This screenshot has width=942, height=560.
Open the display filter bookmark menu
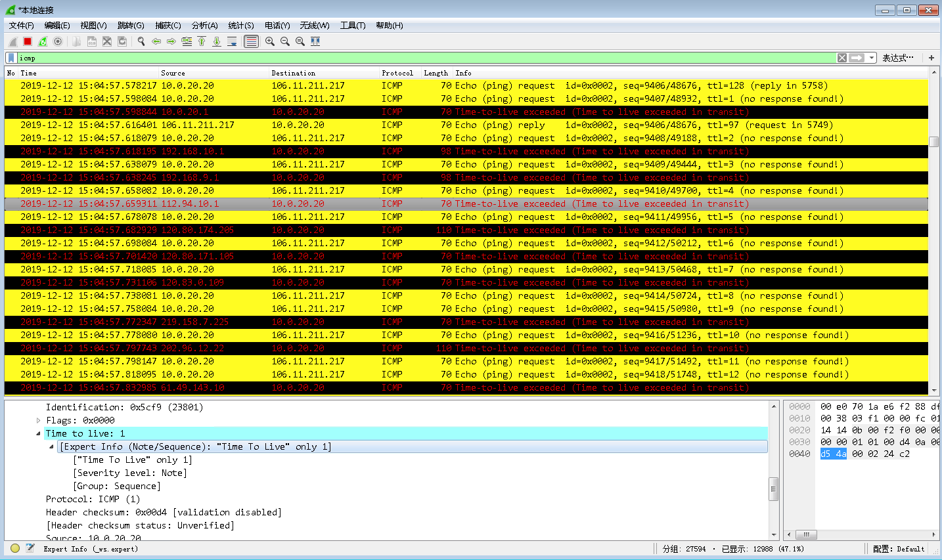[11, 58]
